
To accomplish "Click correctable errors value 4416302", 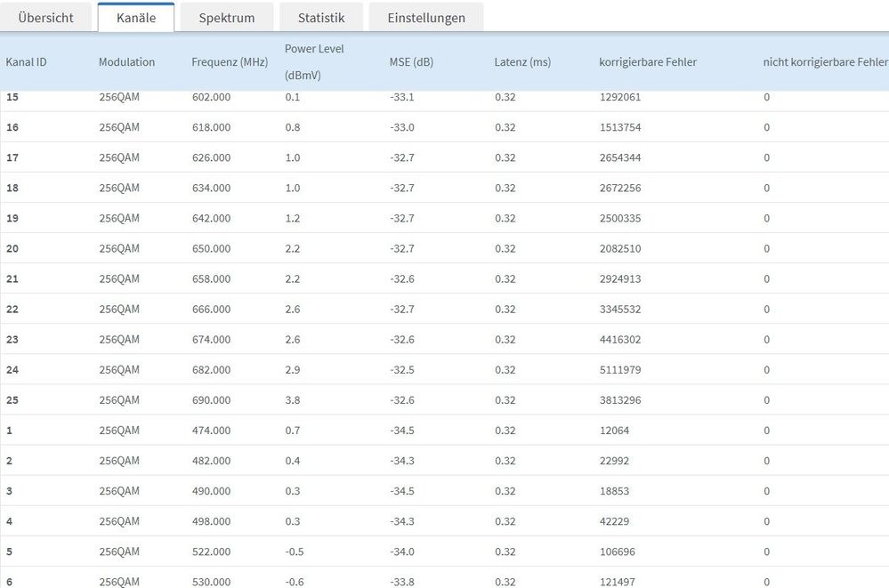I will click(620, 340).
